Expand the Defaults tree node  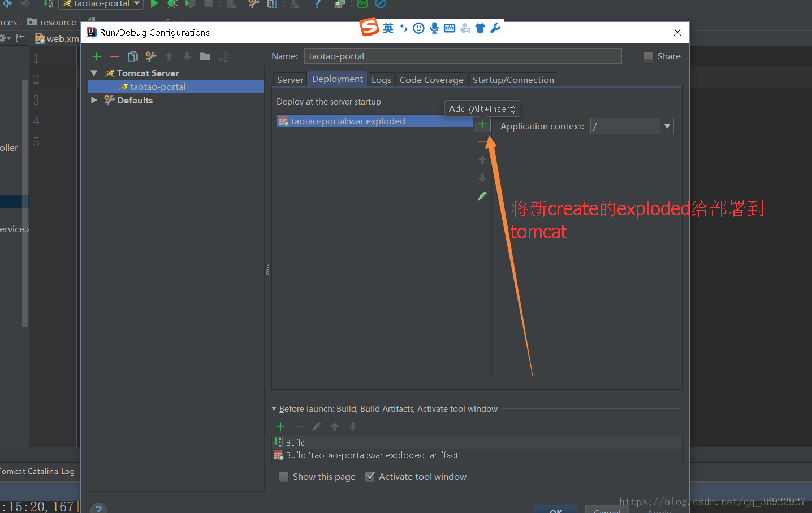point(94,100)
